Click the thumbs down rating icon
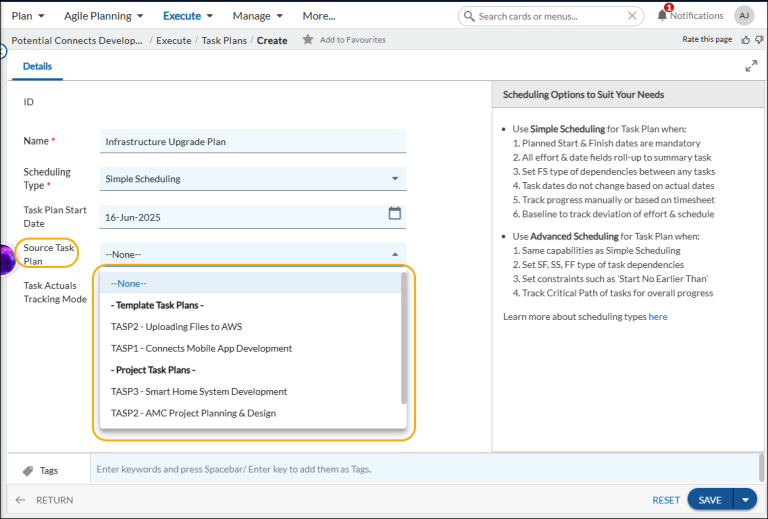 coord(759,40)
